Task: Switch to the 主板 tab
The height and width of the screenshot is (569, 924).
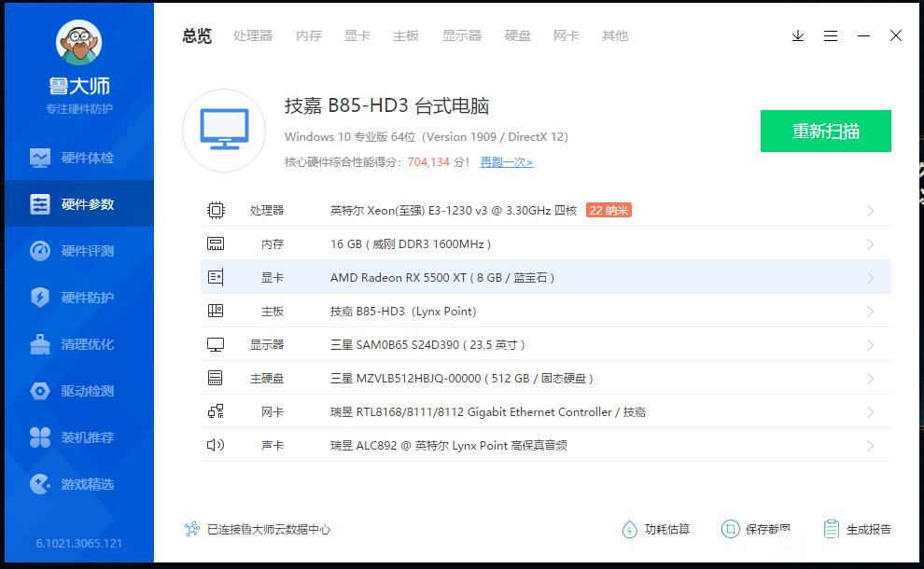Action: pyautogui.click(x=406, y=36)
